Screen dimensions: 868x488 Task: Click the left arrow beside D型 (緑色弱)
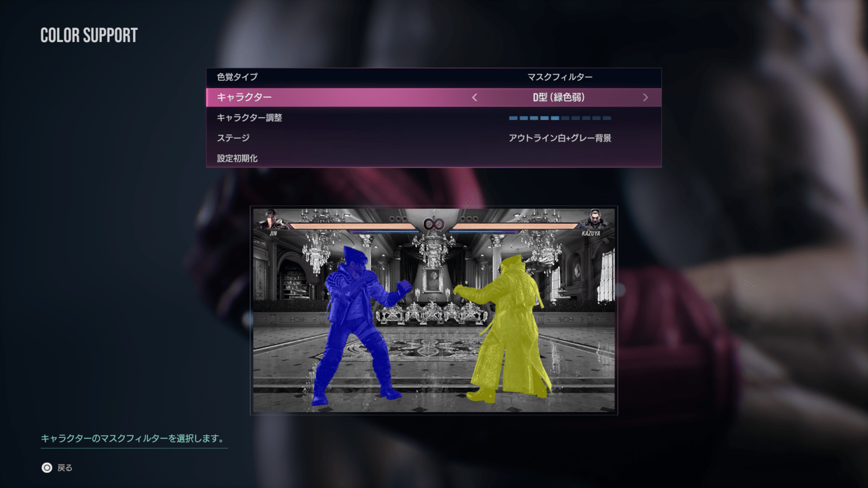pos(474,98)
